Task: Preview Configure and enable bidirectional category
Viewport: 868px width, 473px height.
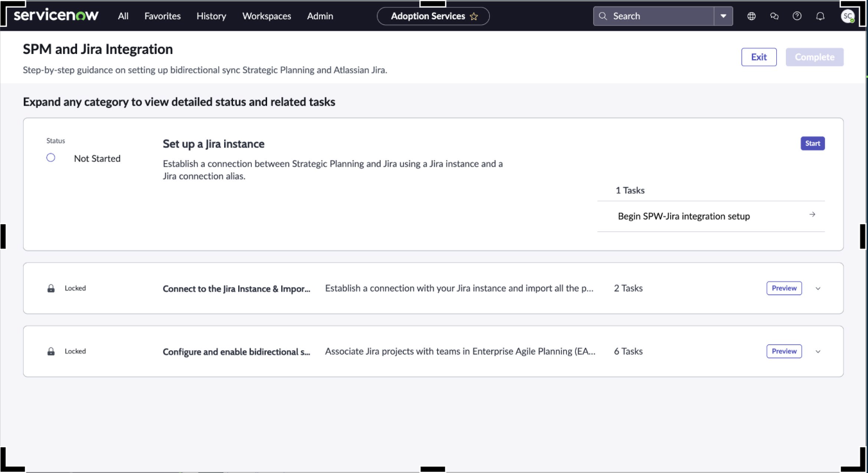Action: [x=784, y=351]
